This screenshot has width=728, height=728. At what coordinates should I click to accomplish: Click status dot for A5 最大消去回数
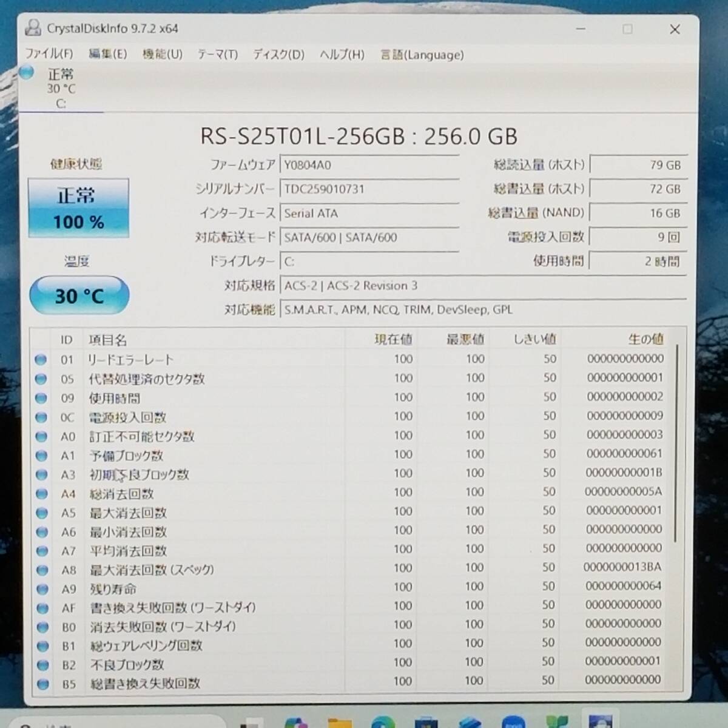pyautogui.click(x=41, y=513)
